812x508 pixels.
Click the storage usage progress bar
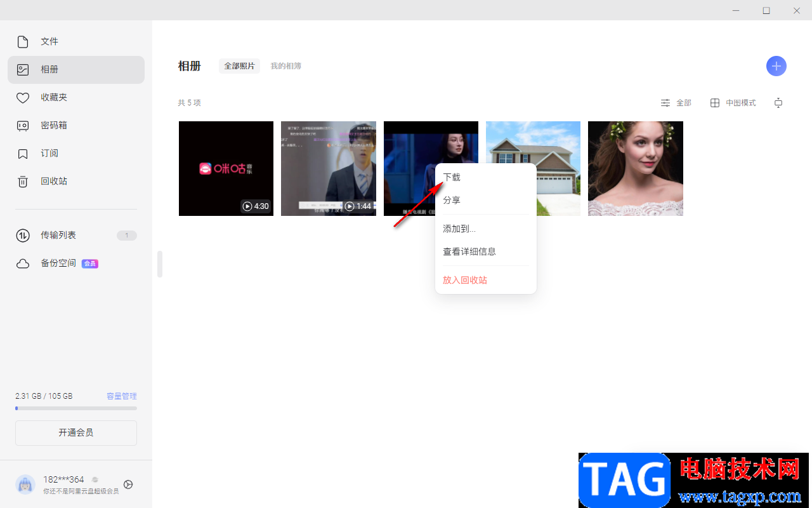(x=76, y=408)
